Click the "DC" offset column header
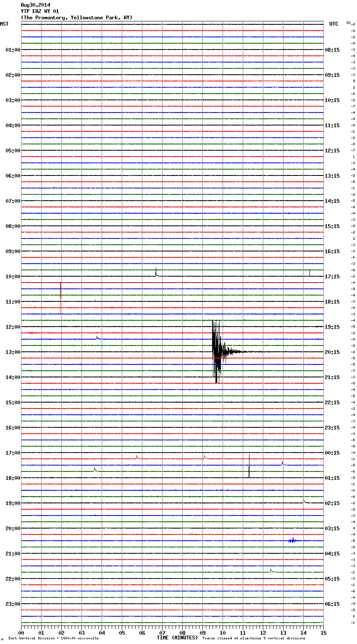Image resolution: width=357 pixels, height=644 pixels. click(x=349, y=23)
